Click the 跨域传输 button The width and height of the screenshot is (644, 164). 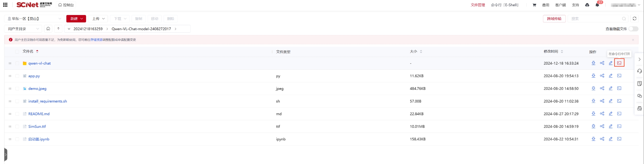point(554,18)
